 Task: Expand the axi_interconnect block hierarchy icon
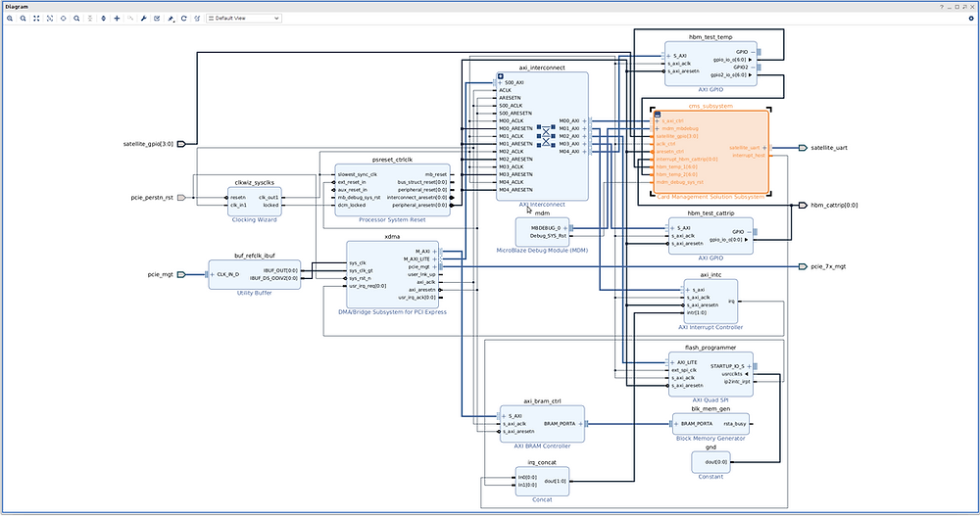(501, 76)
